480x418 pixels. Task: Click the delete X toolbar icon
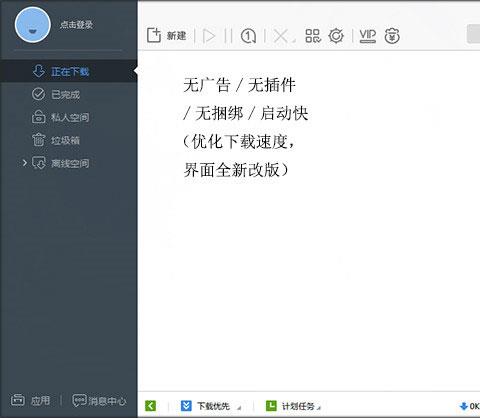281,36
